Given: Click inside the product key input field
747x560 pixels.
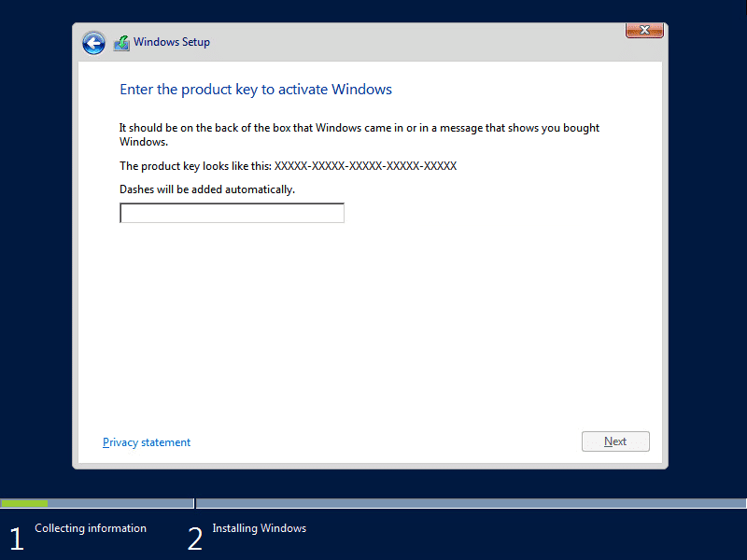Looking at the screenshot, I should point(232,212).
